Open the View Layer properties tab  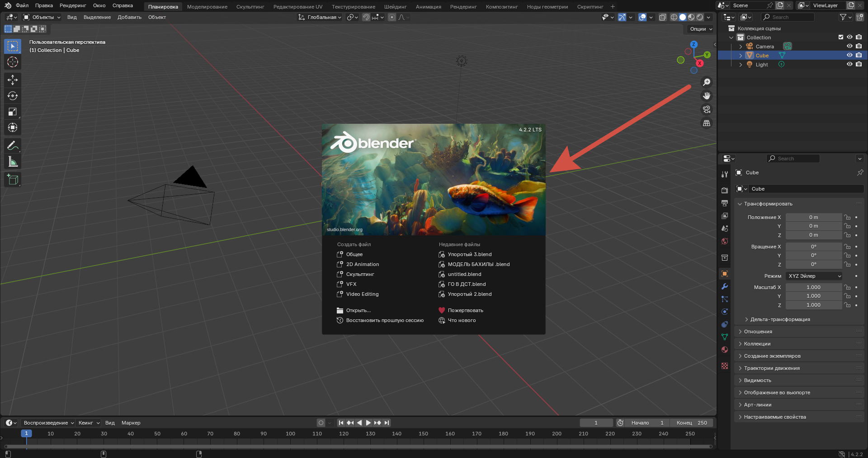tap(725, 216)
